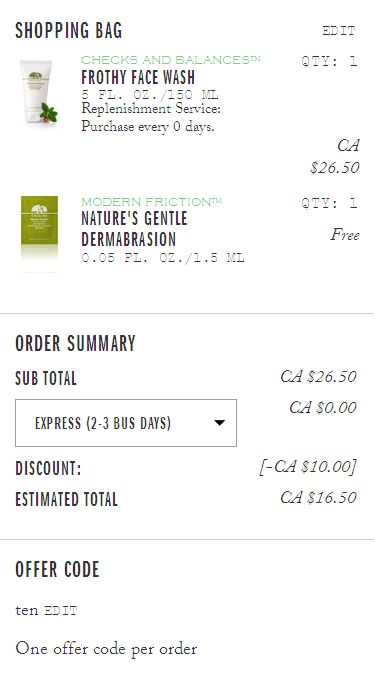
Task: Click the Modern Friction sample packet image
Action: (39, 234)
